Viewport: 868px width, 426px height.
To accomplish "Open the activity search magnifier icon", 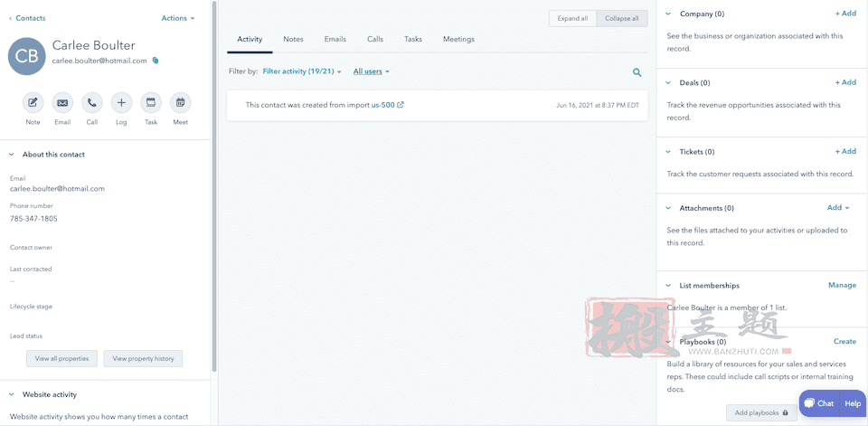I will (637, 72).
